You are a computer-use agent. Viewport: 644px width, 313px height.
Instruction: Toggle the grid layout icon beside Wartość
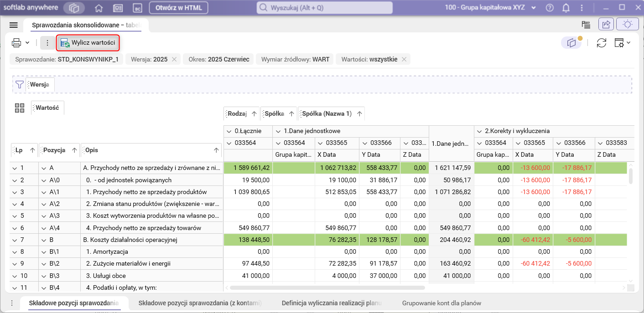coord(20,108)
